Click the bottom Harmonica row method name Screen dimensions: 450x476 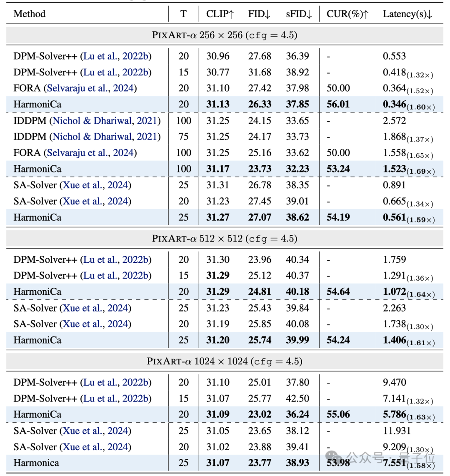36,462
